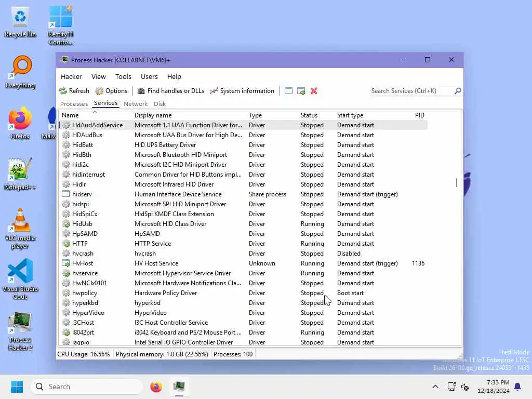Viewport: 532px width, 399px height.
Task: Select the Services tab
Action: point(105,103)
